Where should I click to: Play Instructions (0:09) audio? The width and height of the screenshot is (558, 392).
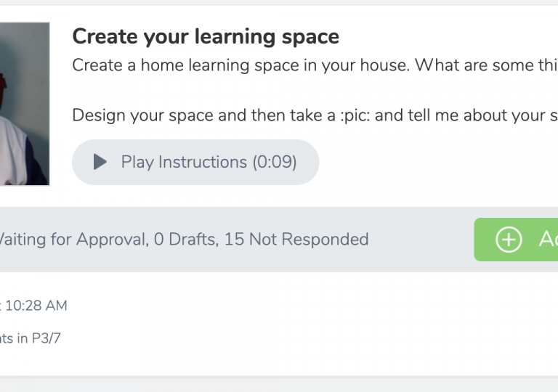coord(195,162)
